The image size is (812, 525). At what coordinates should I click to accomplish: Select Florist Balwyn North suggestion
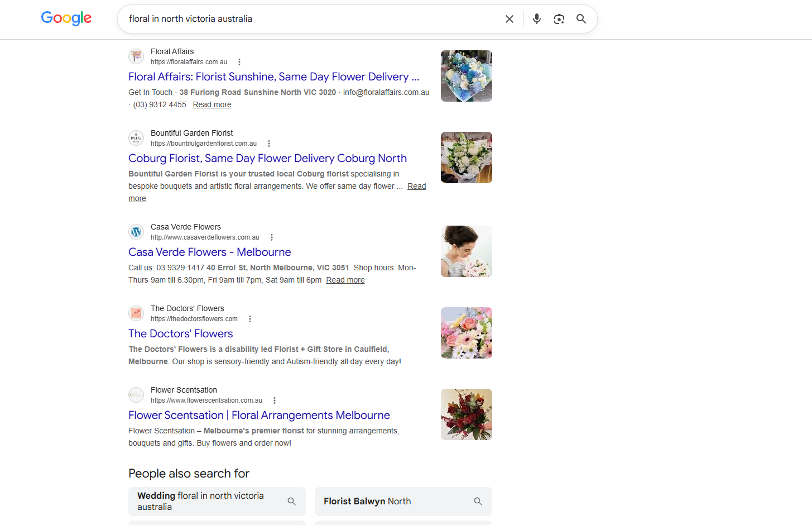[403, 502]
